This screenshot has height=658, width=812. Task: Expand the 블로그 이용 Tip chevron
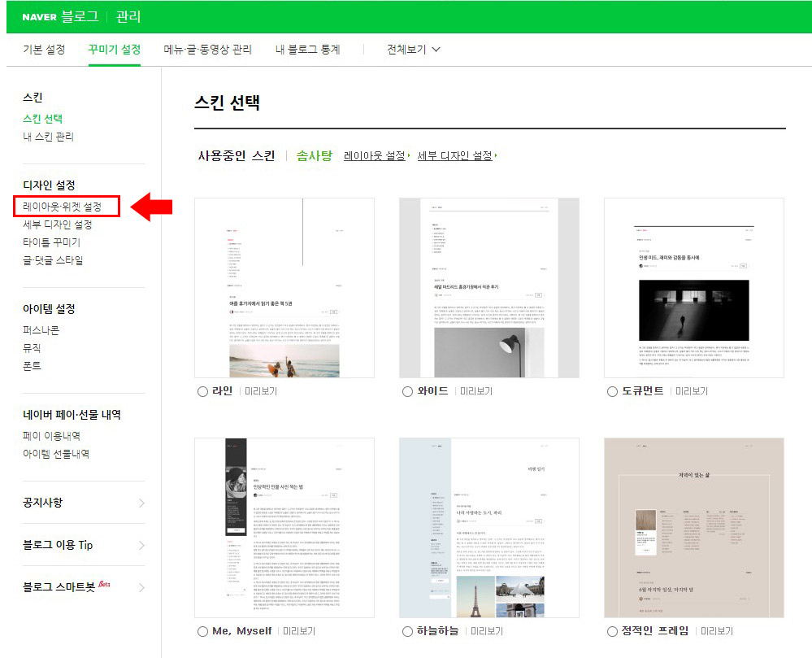pos(141,546)
